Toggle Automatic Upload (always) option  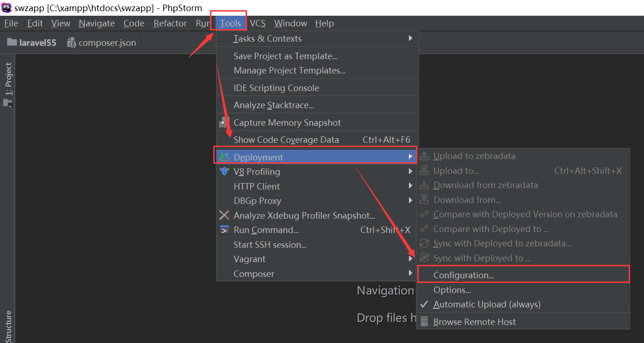point(487,305)
